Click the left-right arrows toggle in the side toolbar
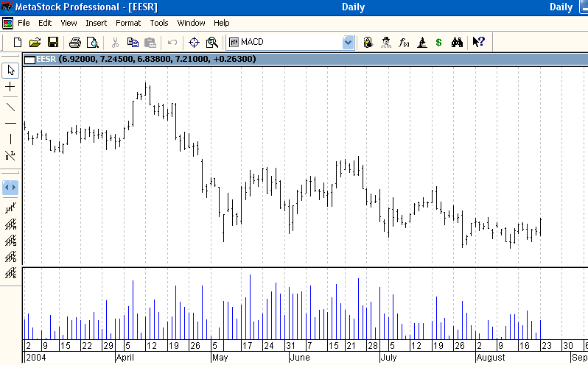The height and width of the screenshot is (365, 588). coord(10,187)
